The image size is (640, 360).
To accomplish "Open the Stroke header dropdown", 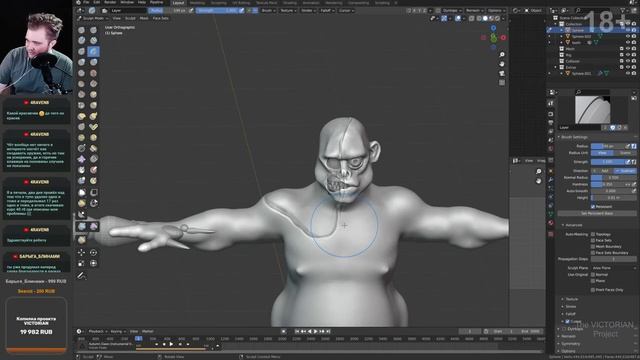I will tap(308, 11).
